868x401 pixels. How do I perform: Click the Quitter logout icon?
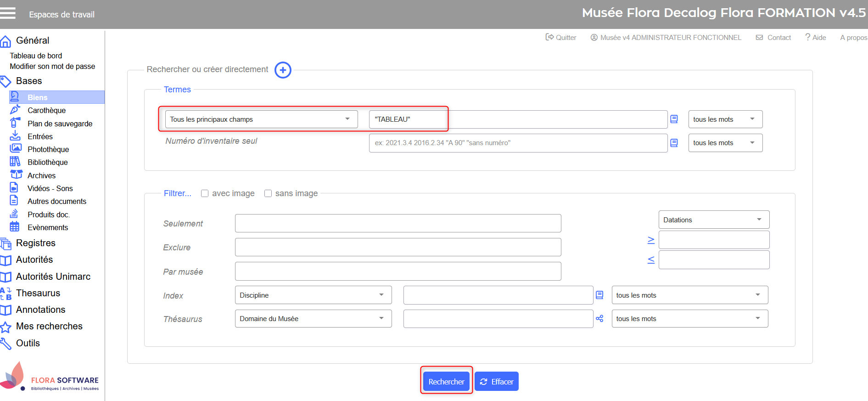coord(549,37)
